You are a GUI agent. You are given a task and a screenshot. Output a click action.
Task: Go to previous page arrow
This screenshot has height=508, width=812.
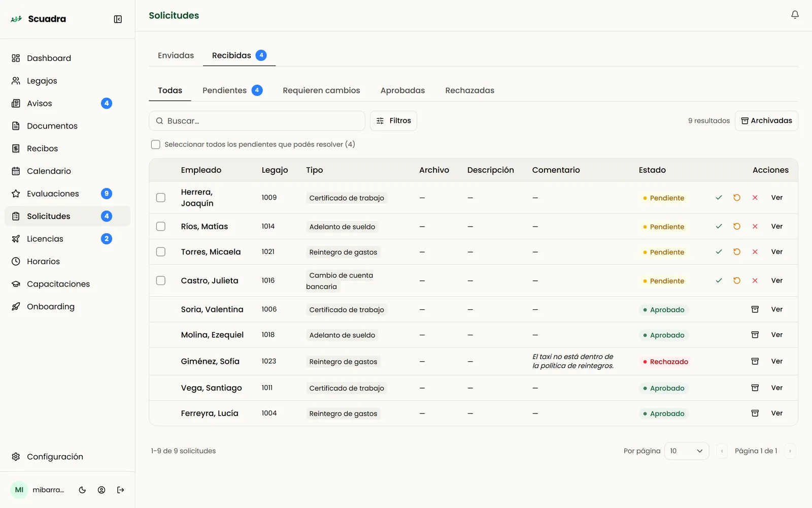coord(722,451)
